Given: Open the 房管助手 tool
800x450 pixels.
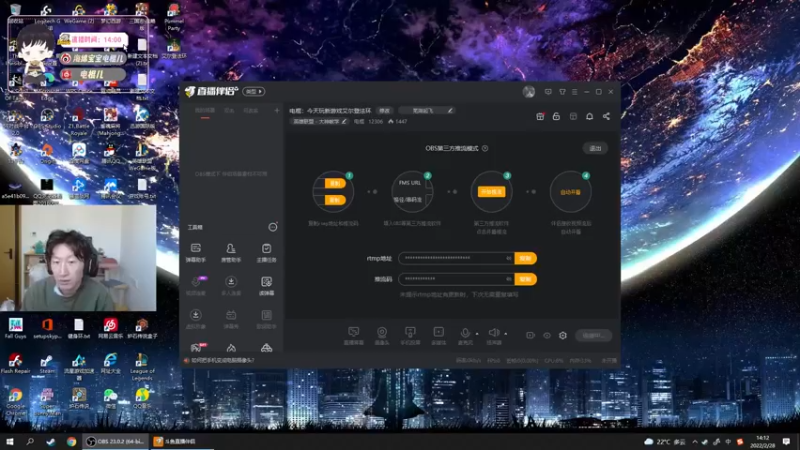Looking at the screenshot, I should point(231,253).
